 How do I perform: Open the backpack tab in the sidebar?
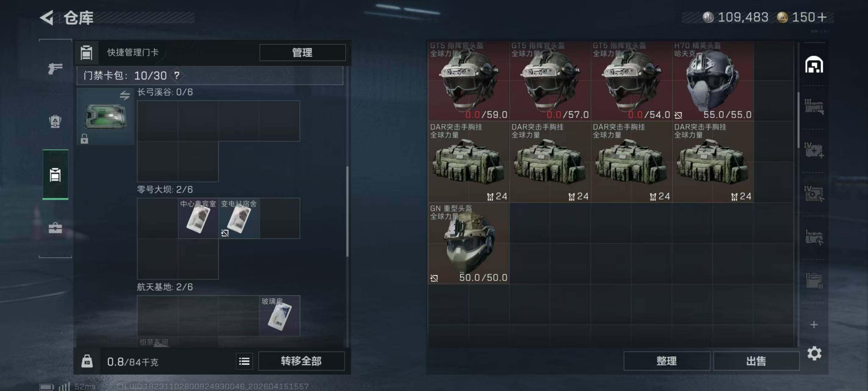click(x=55, y=122)
